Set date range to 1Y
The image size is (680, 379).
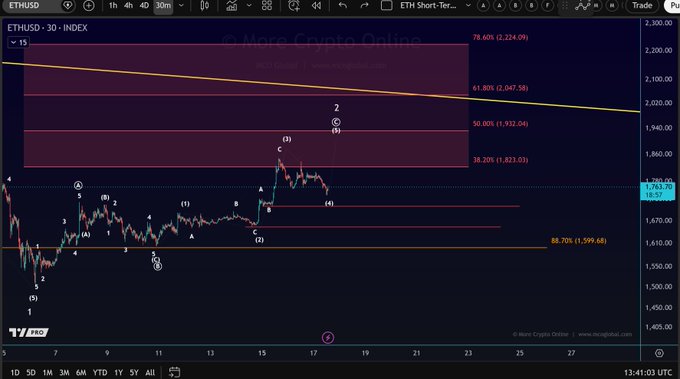(118, 372)
